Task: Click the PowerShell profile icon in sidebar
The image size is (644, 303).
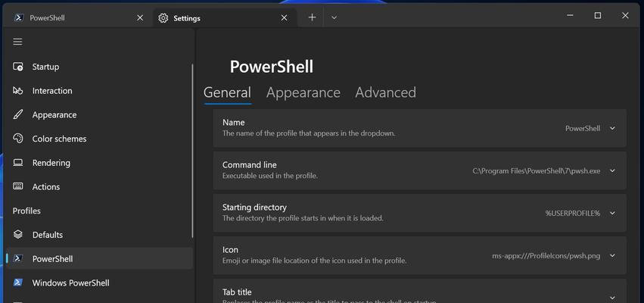Action: (x=17, y=258)
